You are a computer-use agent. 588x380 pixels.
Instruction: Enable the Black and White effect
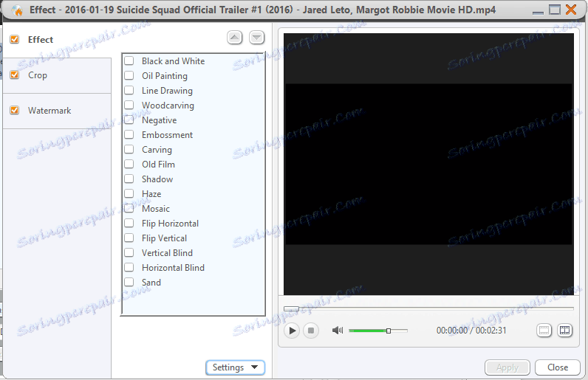(x=129, y=61)
